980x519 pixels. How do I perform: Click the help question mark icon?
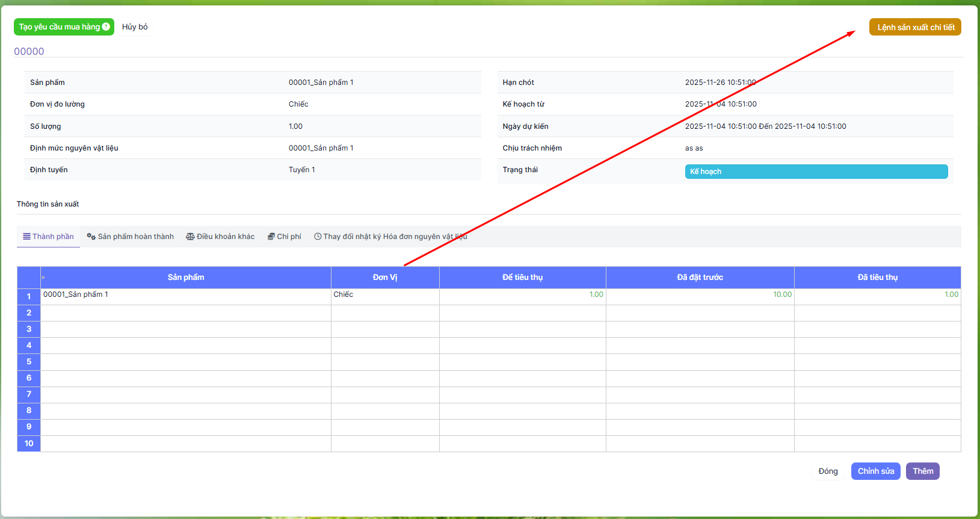click(x=106, y=26)
